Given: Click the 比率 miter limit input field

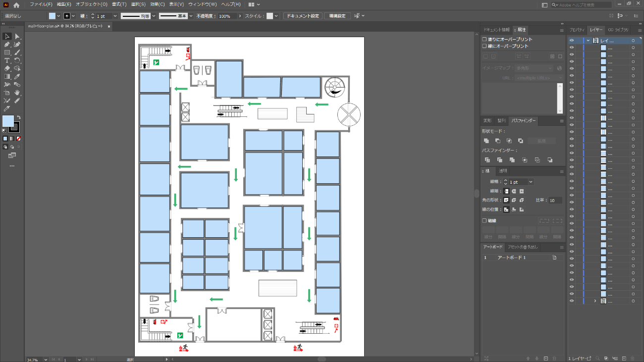Looking at the screenshot, I should pyautogui.click(x=555, y=201).
